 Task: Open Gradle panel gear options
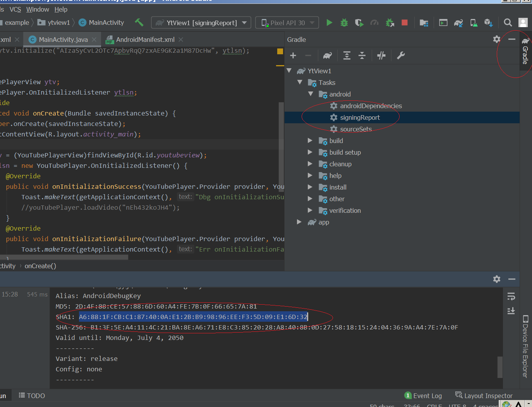497,39
